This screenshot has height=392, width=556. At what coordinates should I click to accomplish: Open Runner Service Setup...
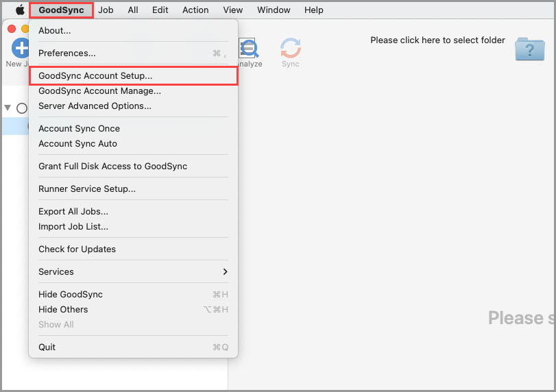point(133,188)
